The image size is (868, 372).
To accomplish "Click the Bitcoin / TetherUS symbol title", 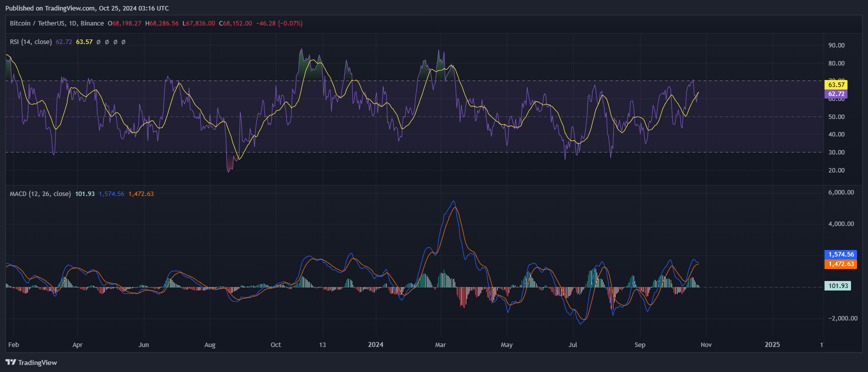I will pos(57,23).
